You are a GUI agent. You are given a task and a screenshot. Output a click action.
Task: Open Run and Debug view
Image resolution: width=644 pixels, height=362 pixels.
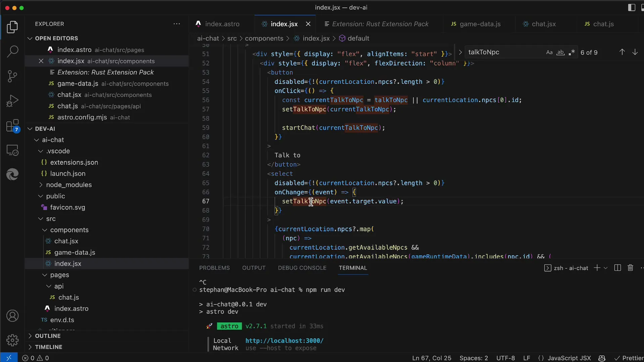point(12,101)
